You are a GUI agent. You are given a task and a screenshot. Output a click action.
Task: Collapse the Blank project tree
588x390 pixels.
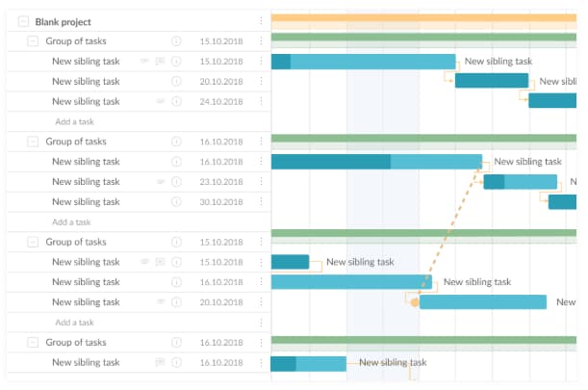pyautogui.click(x=23, y=21)
